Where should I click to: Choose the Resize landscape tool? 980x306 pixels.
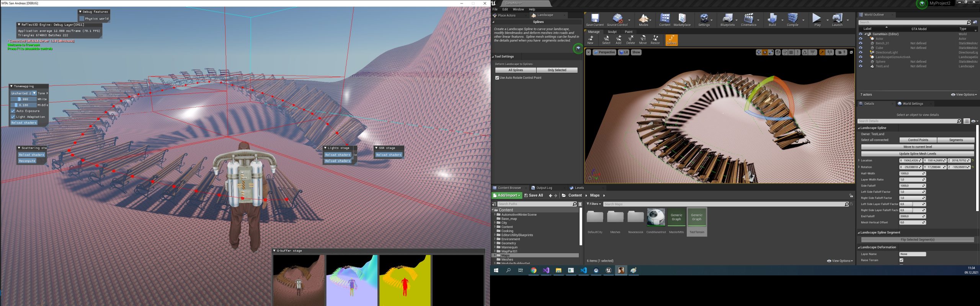tap(655, 40)
